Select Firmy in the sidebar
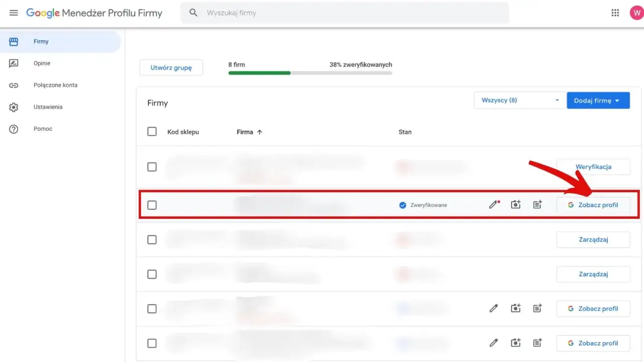This screenshot has width=644, height=362. click(x=60, y=42)
